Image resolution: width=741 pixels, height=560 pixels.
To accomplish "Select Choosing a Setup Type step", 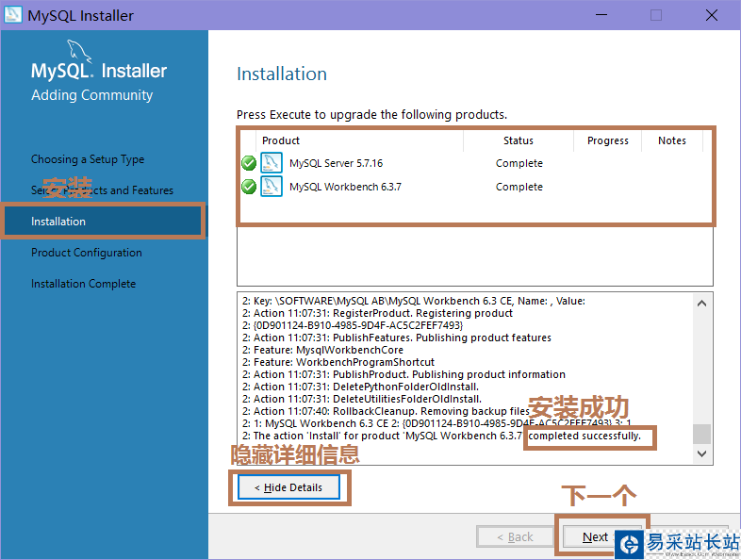I will pyautogui.click(x=88, y=159).
